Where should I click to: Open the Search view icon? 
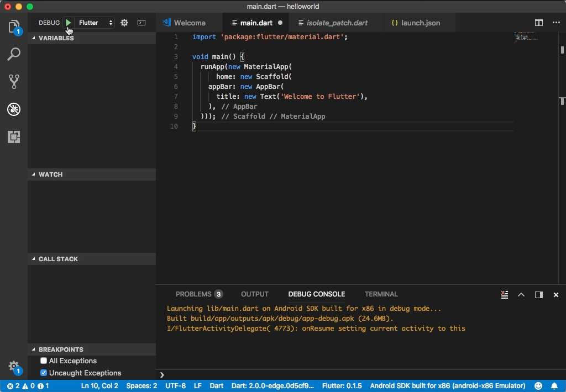point(14,54)
